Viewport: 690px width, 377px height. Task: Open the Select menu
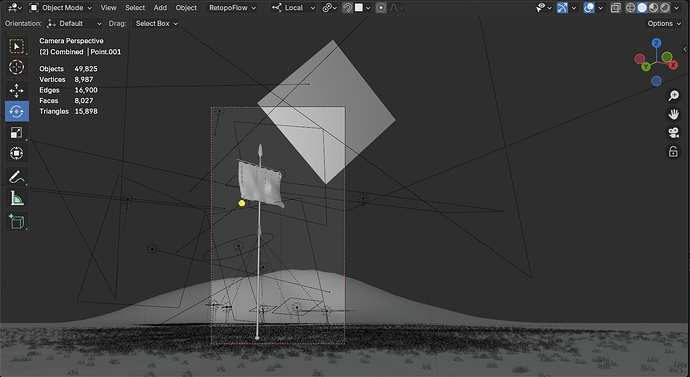135,7
